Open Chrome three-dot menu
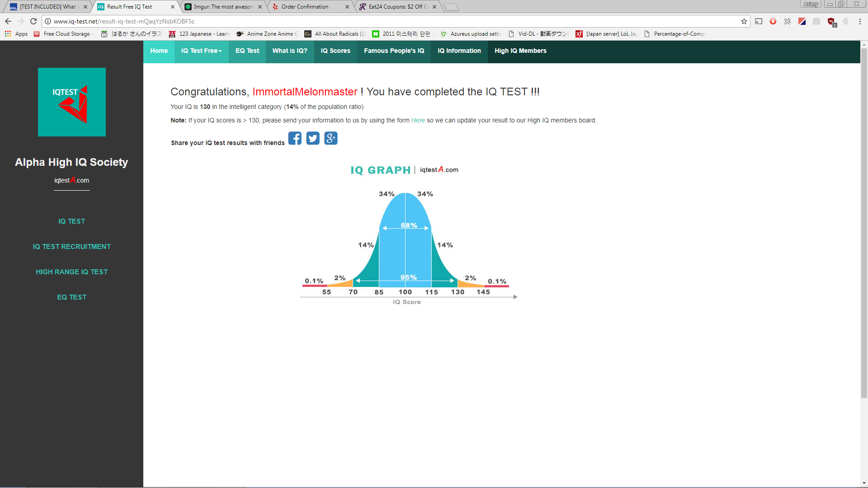868x488 pixels. point(860,21)
